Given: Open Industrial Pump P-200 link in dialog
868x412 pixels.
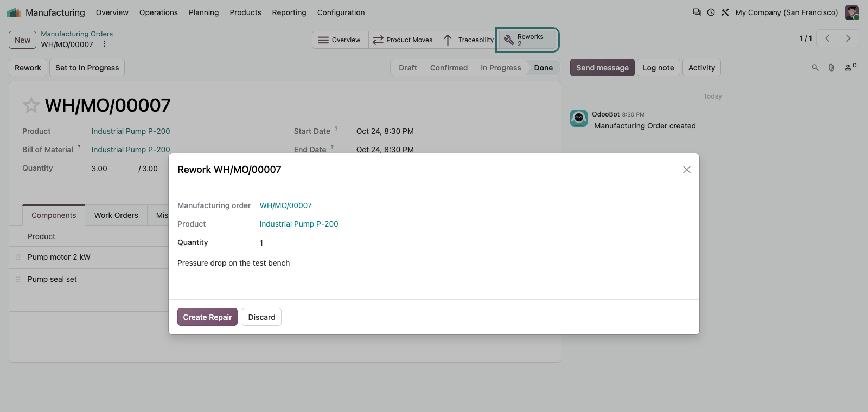Looking at the screenshot, I should click(299, 224).
